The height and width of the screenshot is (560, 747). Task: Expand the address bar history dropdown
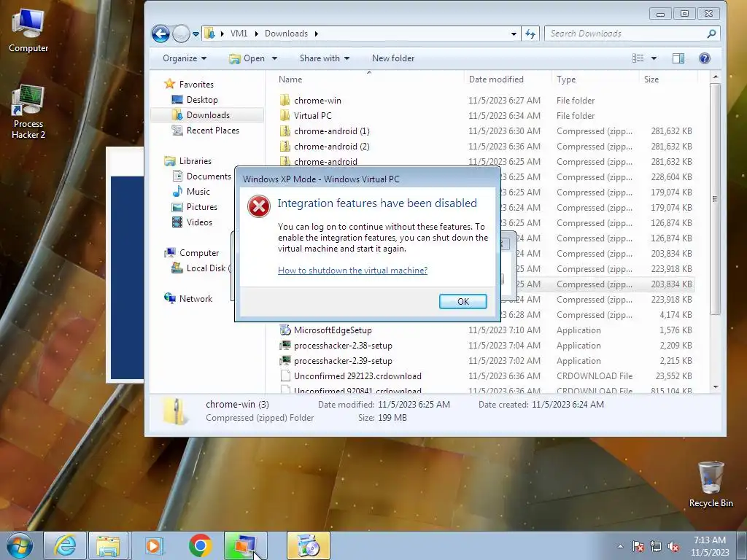pyautogui.click(x=514, y=34)
